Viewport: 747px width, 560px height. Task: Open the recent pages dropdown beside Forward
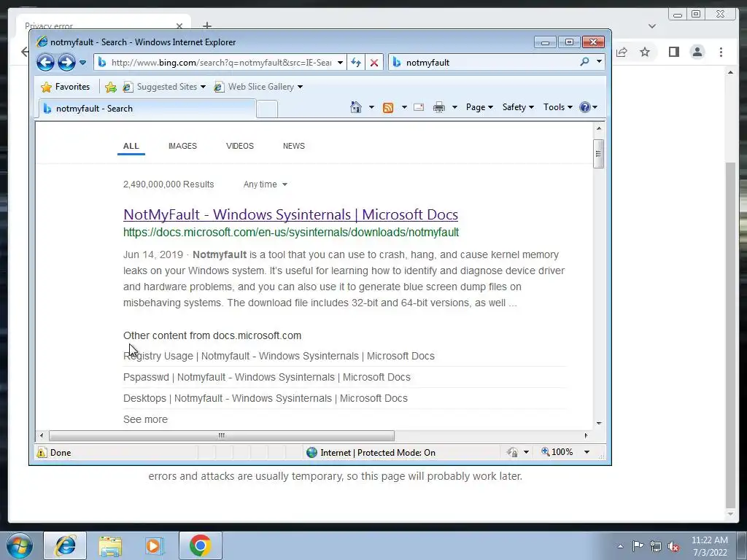point(83,63)
